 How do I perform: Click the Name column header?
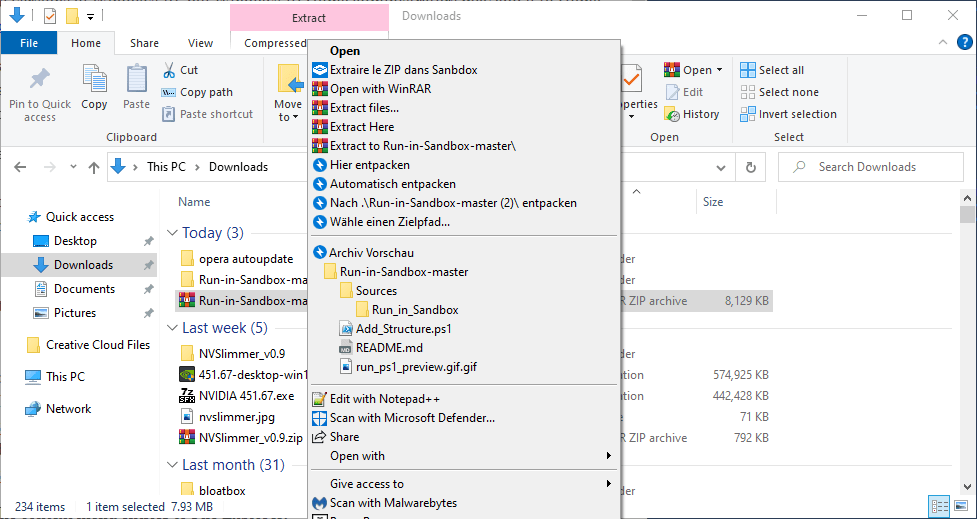(x=194, y=202)
